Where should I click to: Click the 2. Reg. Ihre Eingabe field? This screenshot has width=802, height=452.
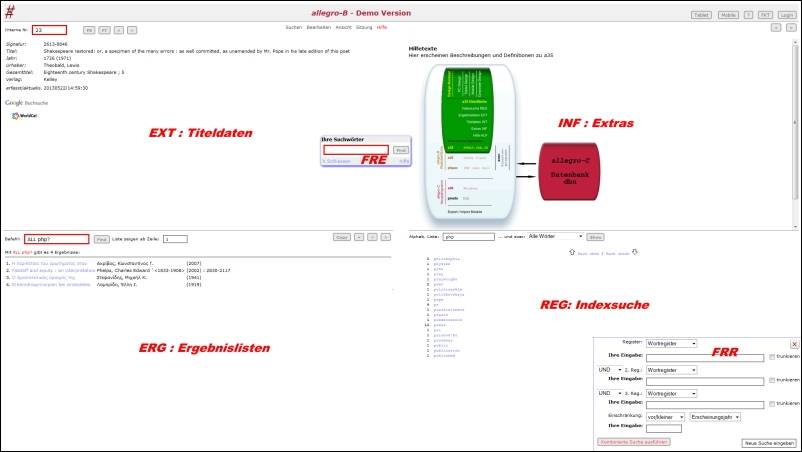coord(705,381)
